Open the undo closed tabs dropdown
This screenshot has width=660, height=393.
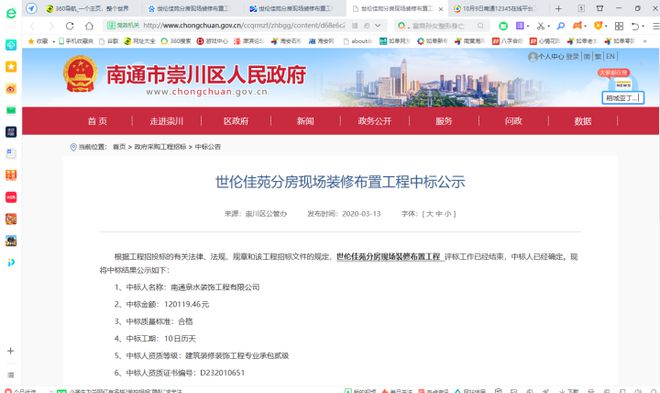click(643, 27)
